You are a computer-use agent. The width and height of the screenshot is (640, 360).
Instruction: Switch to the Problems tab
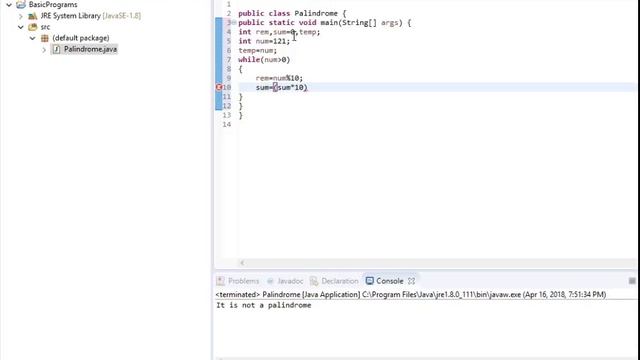click(243, 281)
